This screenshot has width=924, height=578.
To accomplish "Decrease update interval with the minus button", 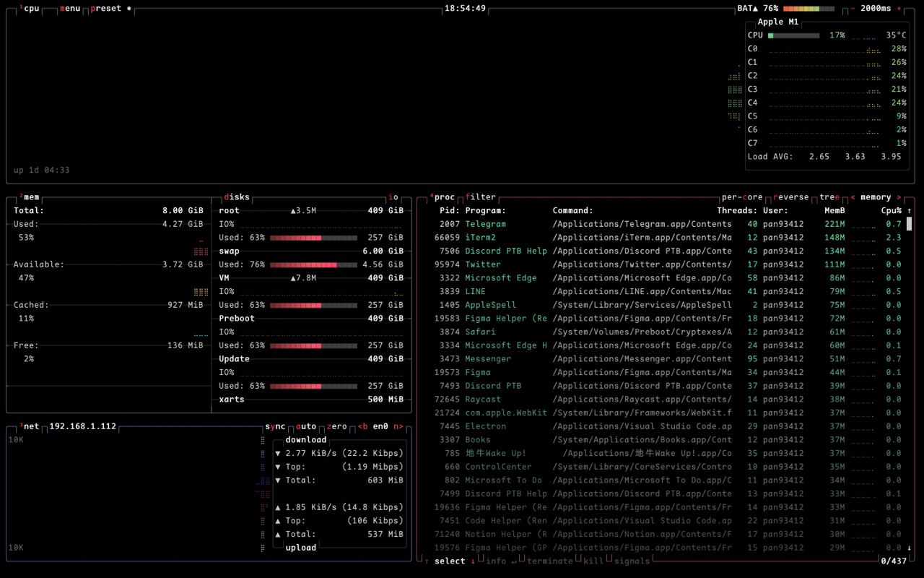I will click(853, 9).
